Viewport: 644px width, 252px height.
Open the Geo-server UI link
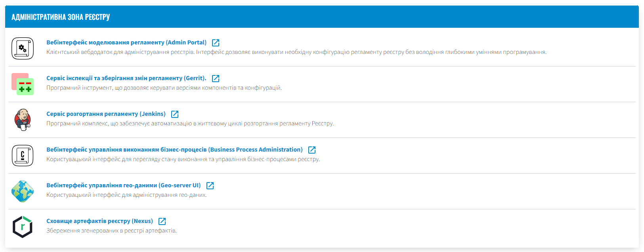123,185
